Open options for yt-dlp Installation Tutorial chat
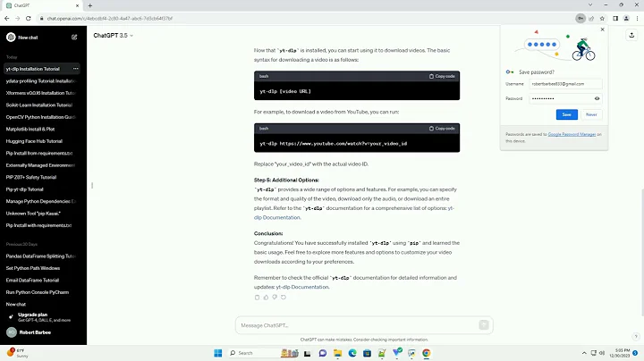Viewport: 644px width, 361px height. pos(75,69)
